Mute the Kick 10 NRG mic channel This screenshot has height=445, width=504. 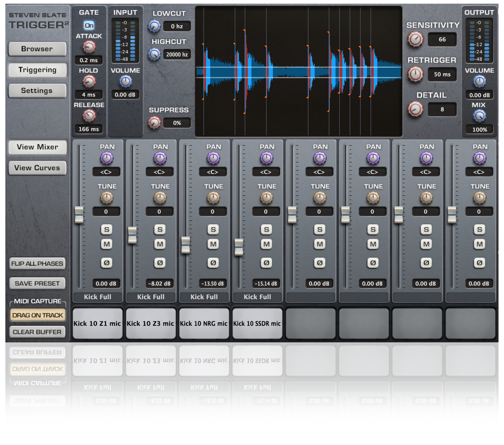213,244
